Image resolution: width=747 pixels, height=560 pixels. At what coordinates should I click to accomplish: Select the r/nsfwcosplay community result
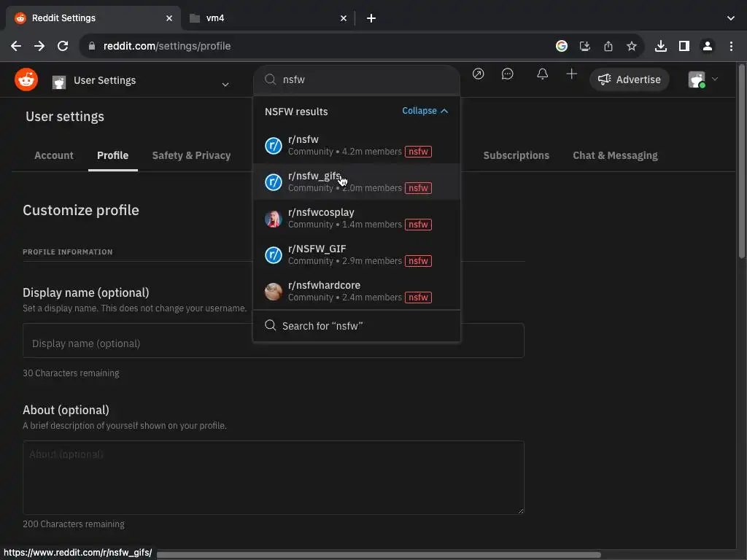click(356, 218)
